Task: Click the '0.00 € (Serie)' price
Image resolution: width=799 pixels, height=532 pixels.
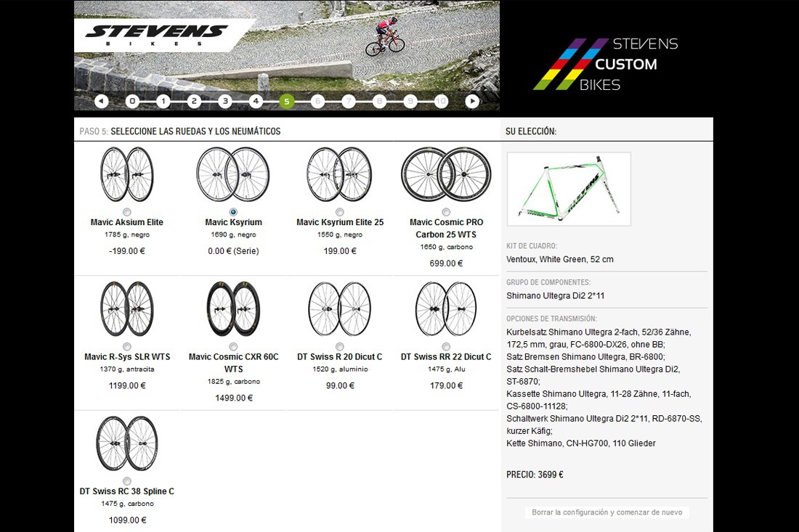Action: click(x=233, y=251)
